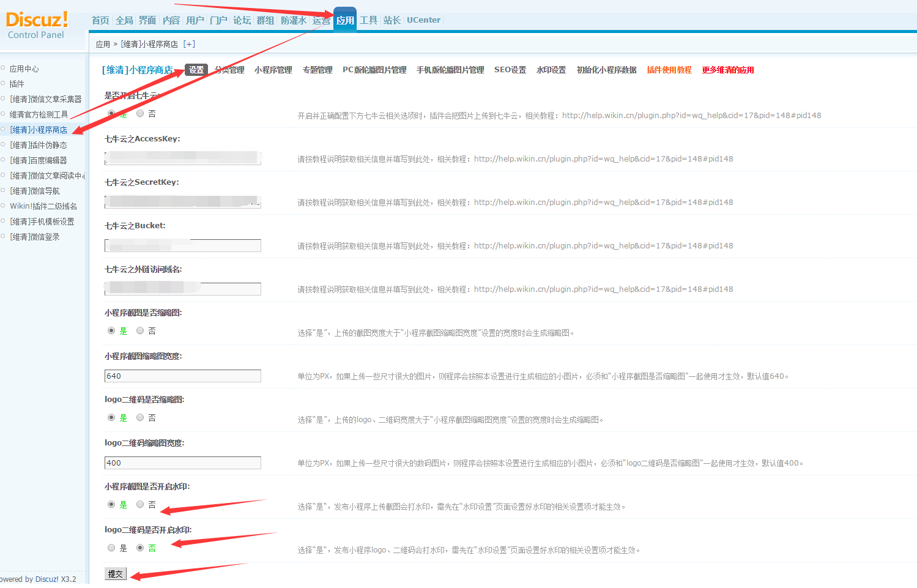Screen dimensions: 917x588
Task: Switch to the SEO设置 tab
Action: [510, 70]
